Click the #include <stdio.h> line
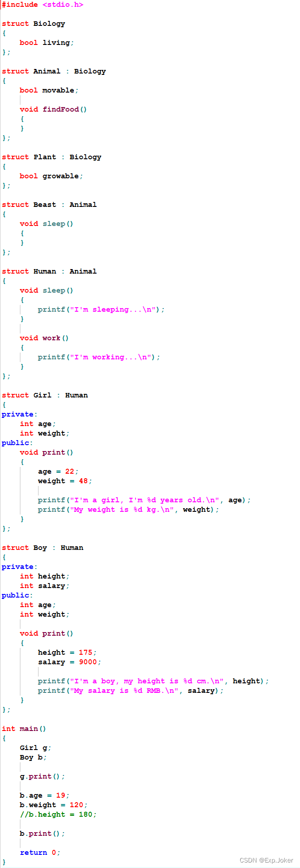 point(43,5)
